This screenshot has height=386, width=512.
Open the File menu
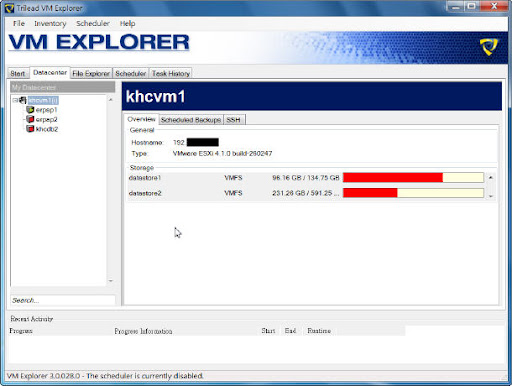[19, 24]
